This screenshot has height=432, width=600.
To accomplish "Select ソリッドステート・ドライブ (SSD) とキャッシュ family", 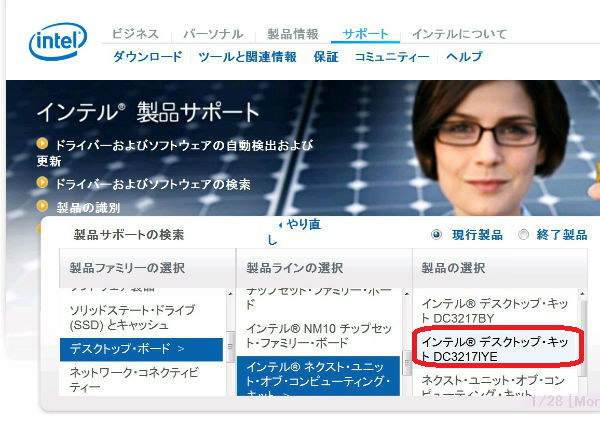I will (132, 317).
